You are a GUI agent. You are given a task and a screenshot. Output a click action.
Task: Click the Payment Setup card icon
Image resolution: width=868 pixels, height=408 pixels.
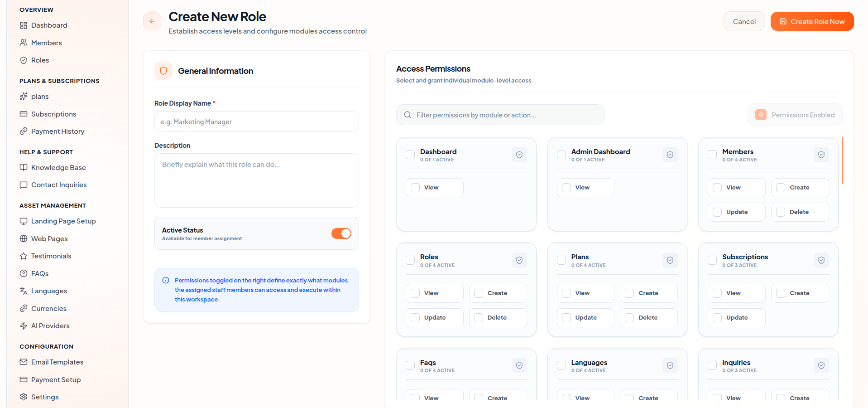[x=24, y=379]
